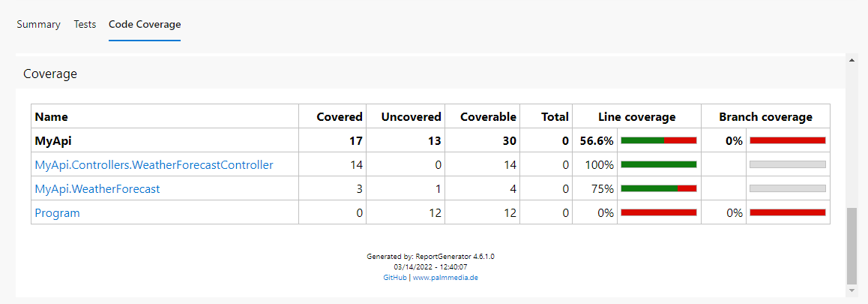Click the scrollbar up arrow

[x=851, y=59]
